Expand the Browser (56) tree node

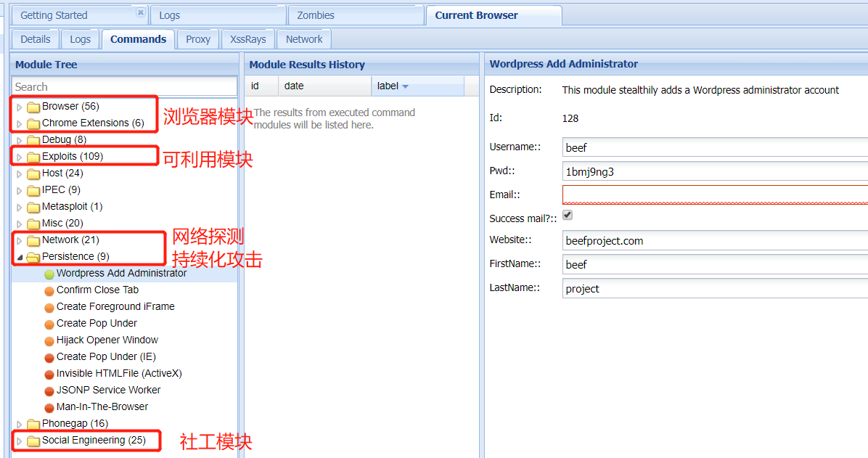(20, 107)
